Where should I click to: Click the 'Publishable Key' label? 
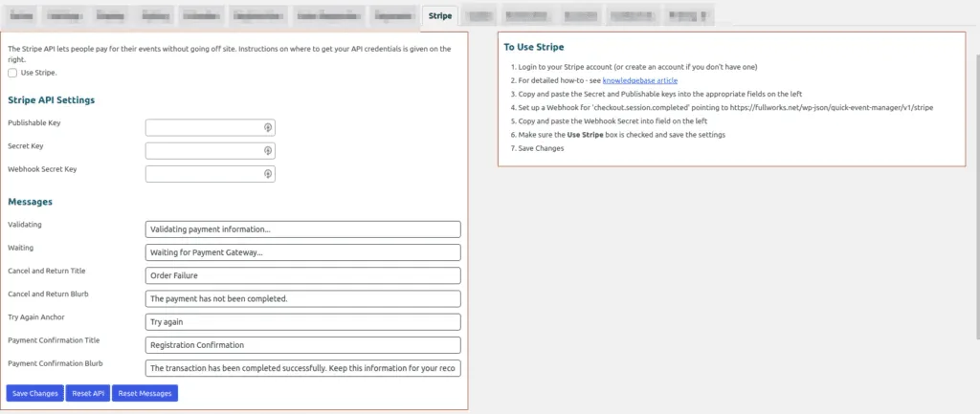(x=34, y=123)
